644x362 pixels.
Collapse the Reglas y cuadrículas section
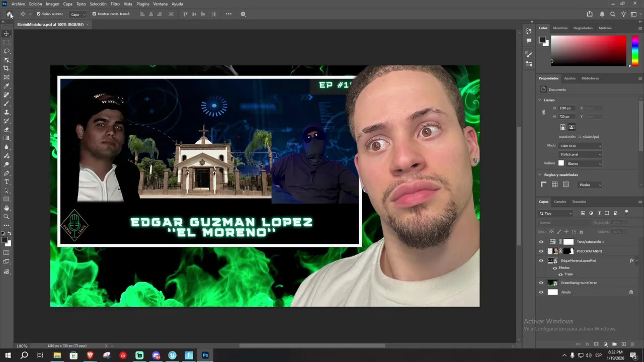pyautogui.click(x=540, y=175)
